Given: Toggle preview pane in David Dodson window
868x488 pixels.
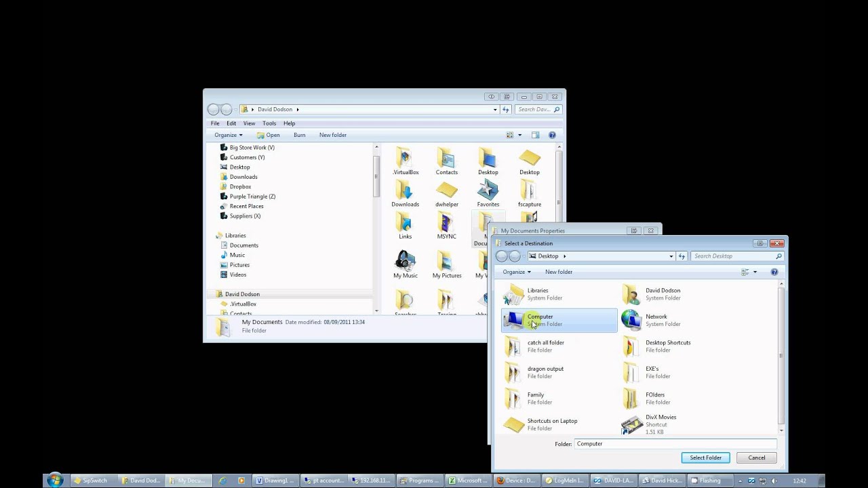Looking at the screenshot, I should pos(535,135).
